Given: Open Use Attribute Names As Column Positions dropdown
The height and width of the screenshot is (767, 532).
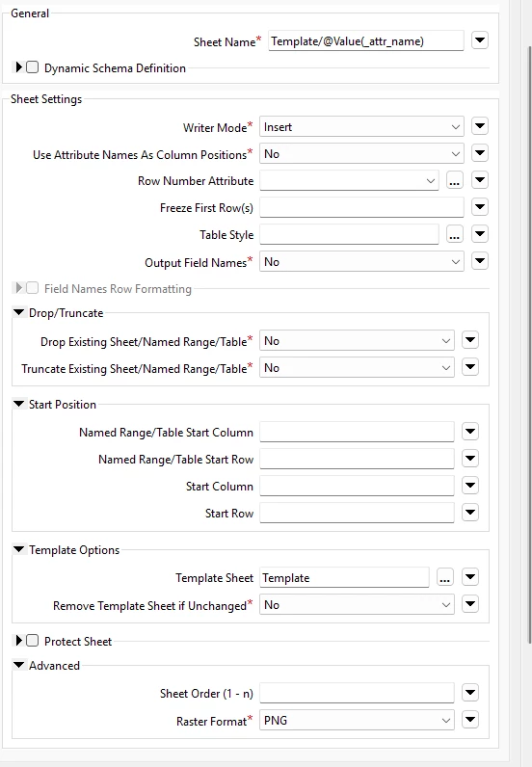Looking at the screenshot, I should click(361, 154).
